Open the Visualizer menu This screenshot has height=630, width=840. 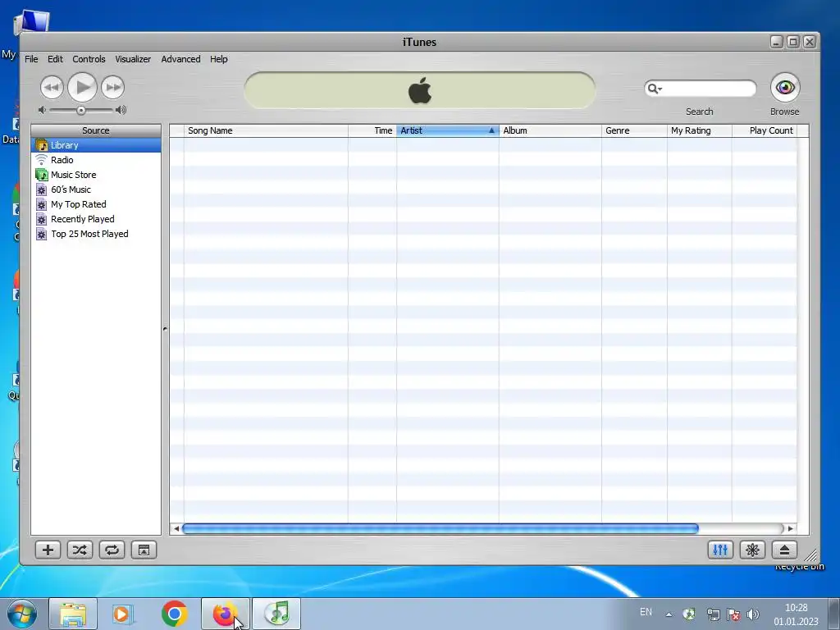pos(133,59)
